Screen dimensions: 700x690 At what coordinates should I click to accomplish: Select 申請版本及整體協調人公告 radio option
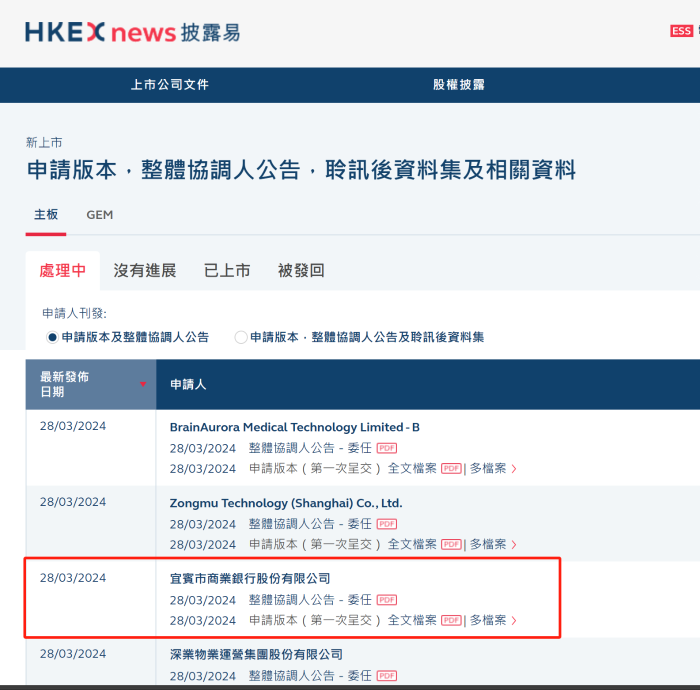[52, 337]
